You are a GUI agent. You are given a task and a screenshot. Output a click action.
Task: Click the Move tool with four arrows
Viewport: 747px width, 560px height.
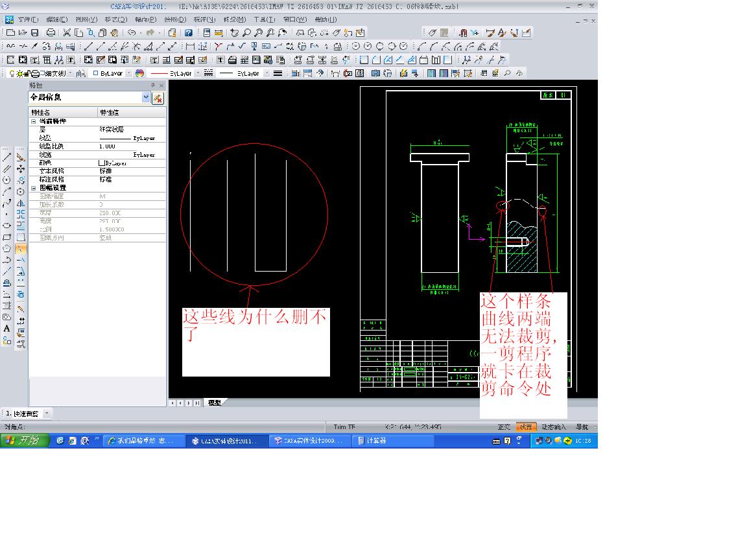(x=21, y=169)
